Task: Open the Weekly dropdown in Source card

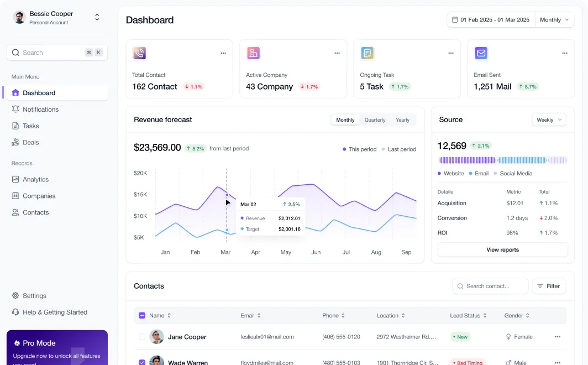Action: click(549, 119)
